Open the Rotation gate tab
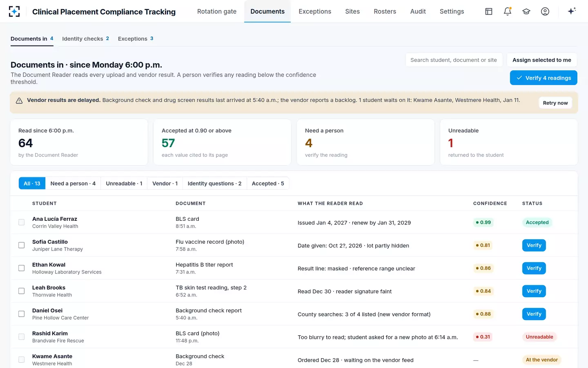 click(217, 11)
